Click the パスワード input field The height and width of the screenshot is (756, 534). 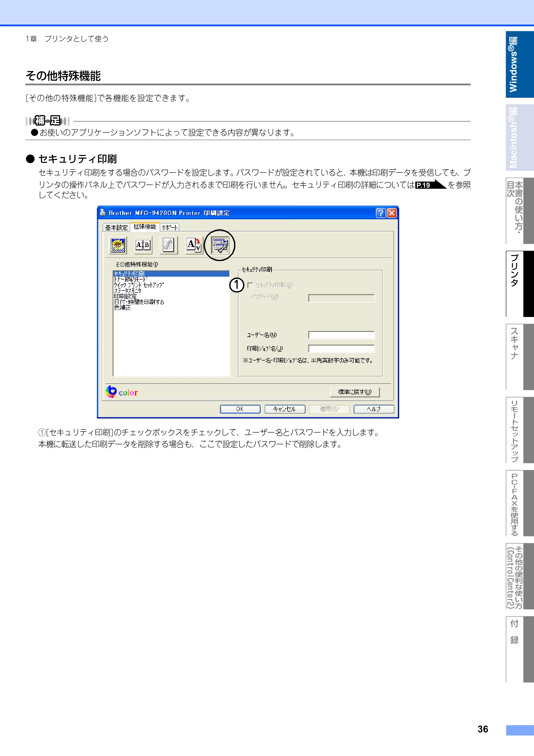point(341,298)
